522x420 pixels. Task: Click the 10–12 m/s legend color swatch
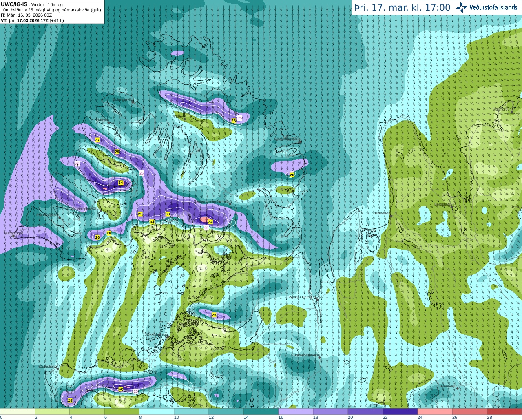click(x=191, y=411)
